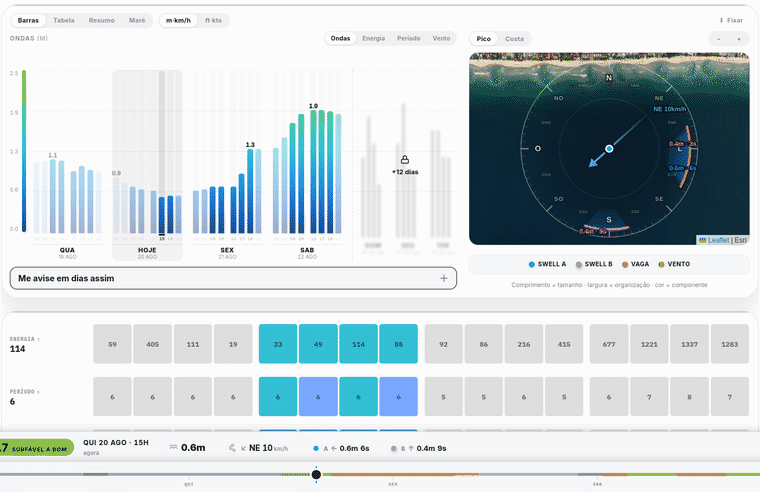Viewport: 760px width, 492px height.
Task: Click the plus icon in Me avise bar
Action: (443, 278)
